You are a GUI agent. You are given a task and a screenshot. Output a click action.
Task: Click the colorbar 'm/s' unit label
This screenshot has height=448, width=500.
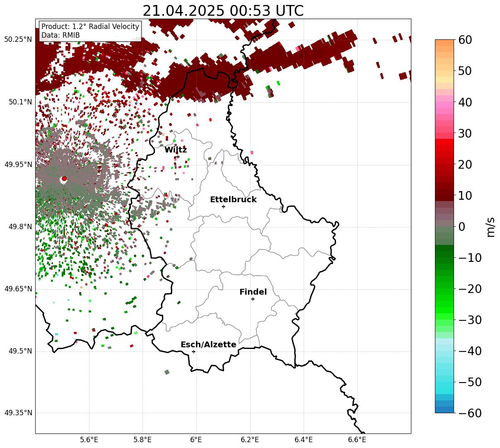tap(491, 226)
